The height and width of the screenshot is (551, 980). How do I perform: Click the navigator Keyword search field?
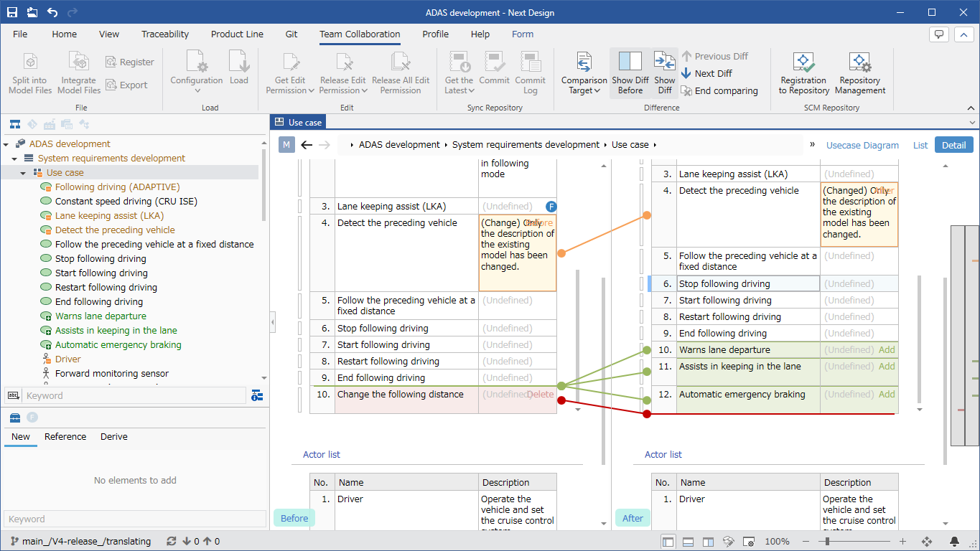[135, 395]
